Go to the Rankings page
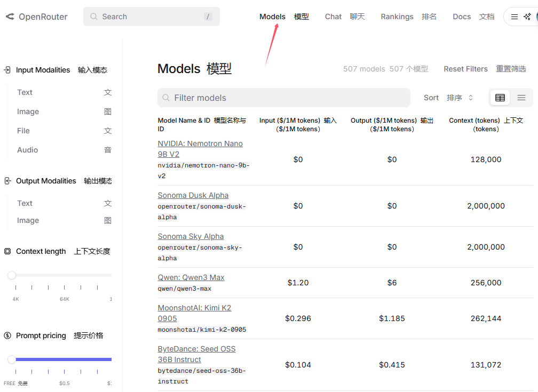Image resolution: width=538 pixels, height=392 pixels. pyautogui.click(x=397, y=17)
